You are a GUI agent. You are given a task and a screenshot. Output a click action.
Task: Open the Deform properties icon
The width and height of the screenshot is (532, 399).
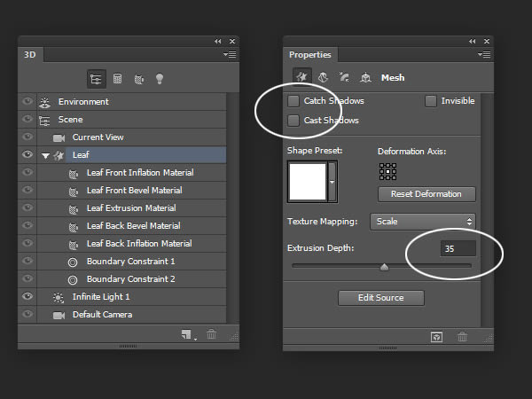323,77
